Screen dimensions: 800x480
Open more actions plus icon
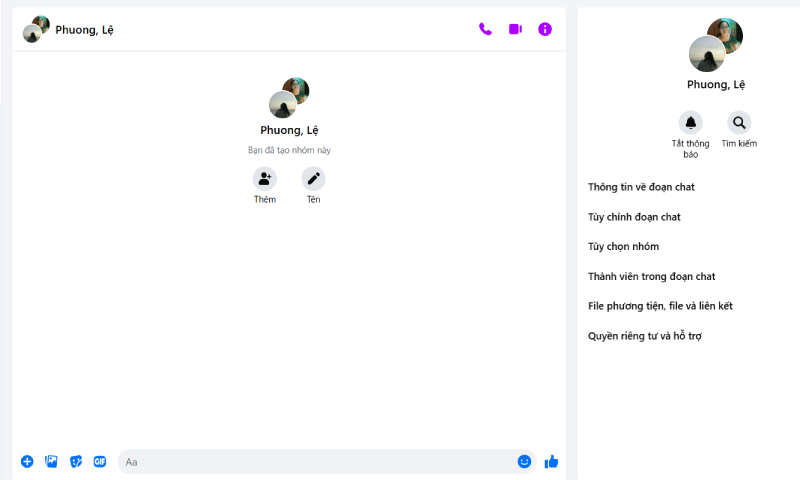coord(27,461)
